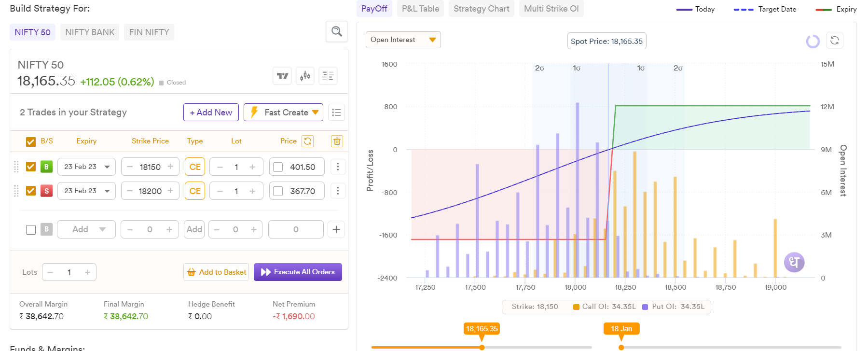868x351 pixels.
Task: Check the price checkbox for 367.70
Action: point(278,191)
